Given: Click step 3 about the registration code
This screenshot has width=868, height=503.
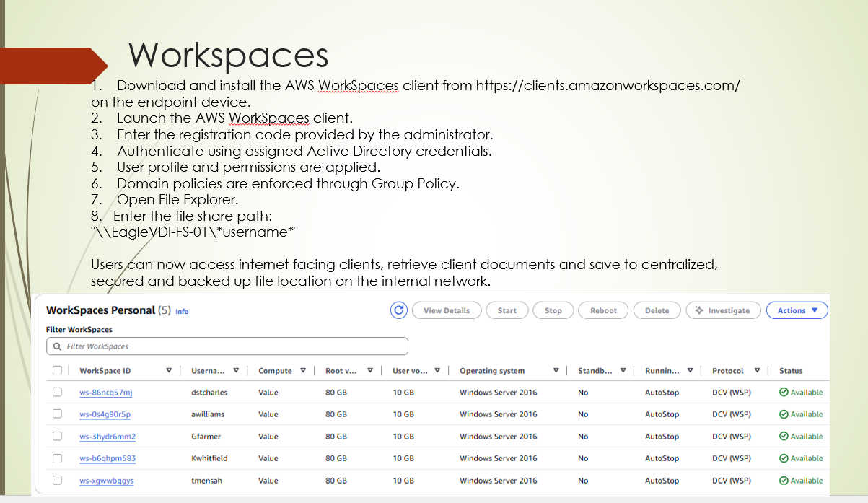Looking at the screenshot, I should click(291, 134).
